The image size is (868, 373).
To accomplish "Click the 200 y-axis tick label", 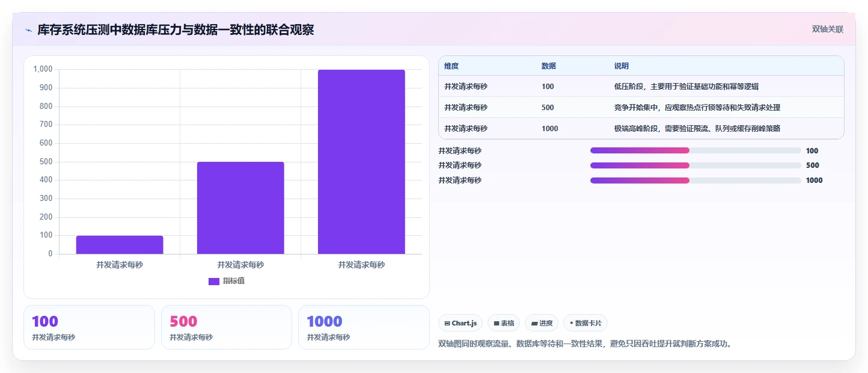I will [46, 217].
